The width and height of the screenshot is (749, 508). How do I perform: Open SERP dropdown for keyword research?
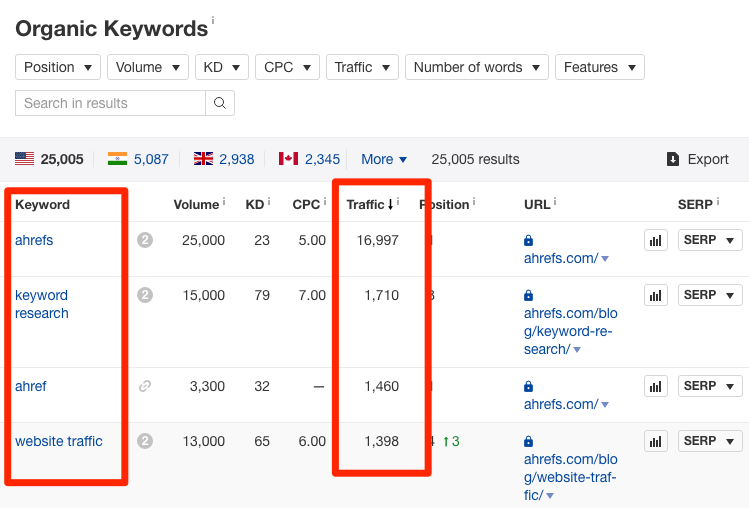pos(710,295)
